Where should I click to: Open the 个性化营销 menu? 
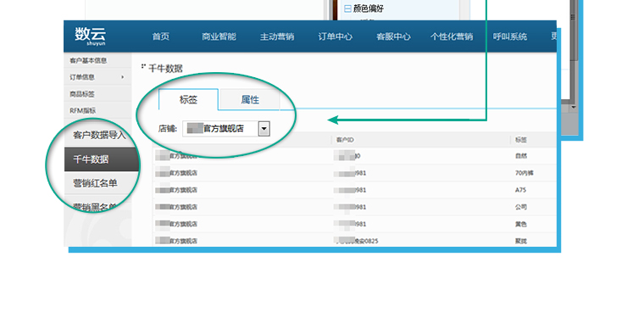point(452,36)
